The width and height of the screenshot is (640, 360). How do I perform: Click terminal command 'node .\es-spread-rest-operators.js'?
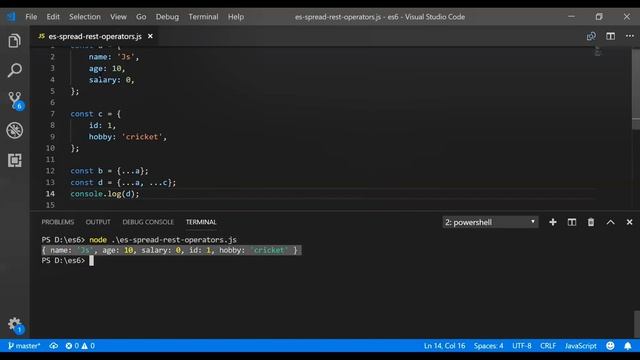pos(163,240)
